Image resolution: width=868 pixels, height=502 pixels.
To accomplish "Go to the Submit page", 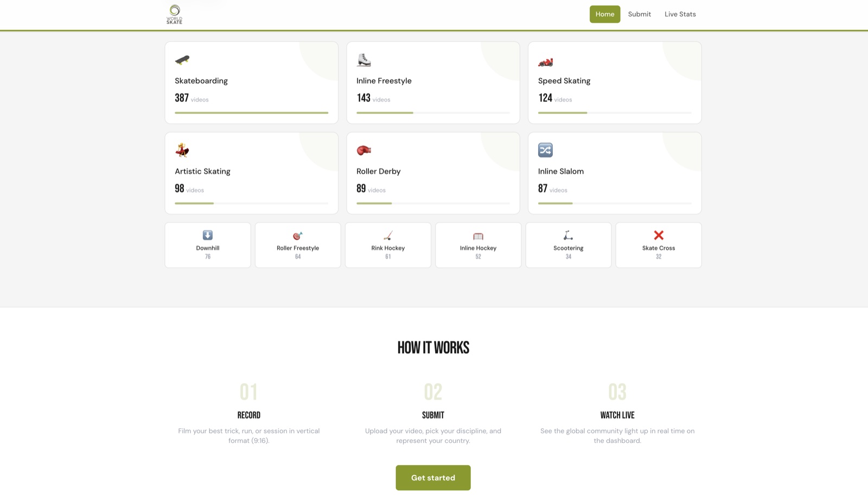I will coord(640,14).
